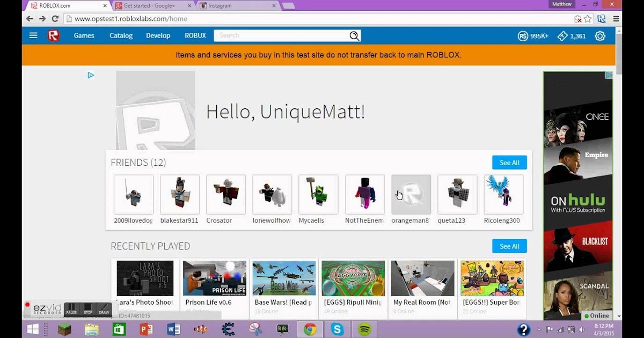Image resolution: width=644 pixels, height=338 pixels.
Task: Open Minecraft from the taskbar
Action: pyautogui.click(x=65, y=329)
